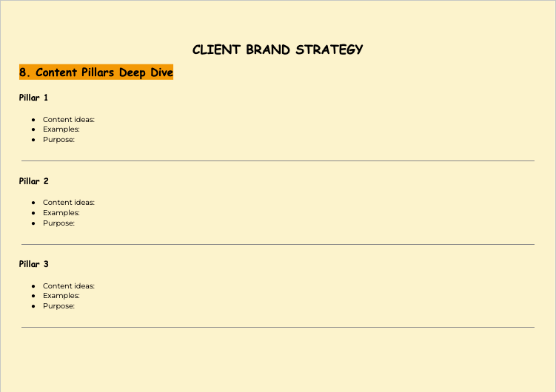Click the bullet dot before Pillar 3 Purpose
Image resolution: width=556 pixels, height=392 pixels.
pos(34,306)
